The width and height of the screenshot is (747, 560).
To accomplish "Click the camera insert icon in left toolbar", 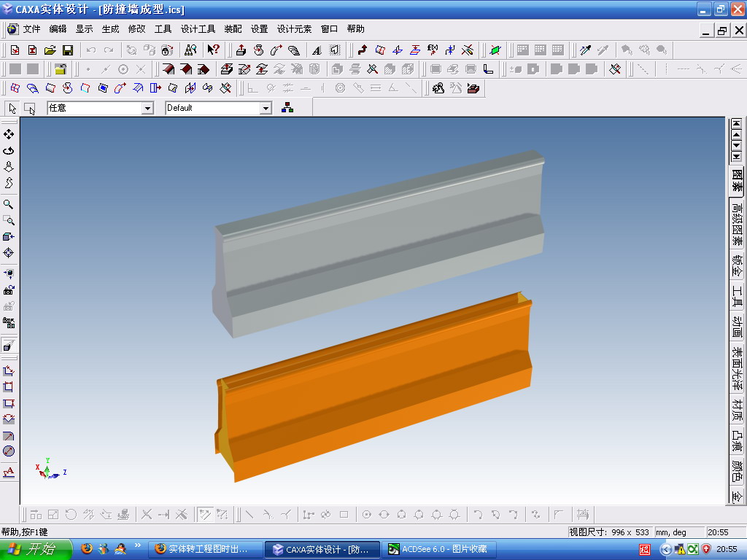I will (9, 290).
